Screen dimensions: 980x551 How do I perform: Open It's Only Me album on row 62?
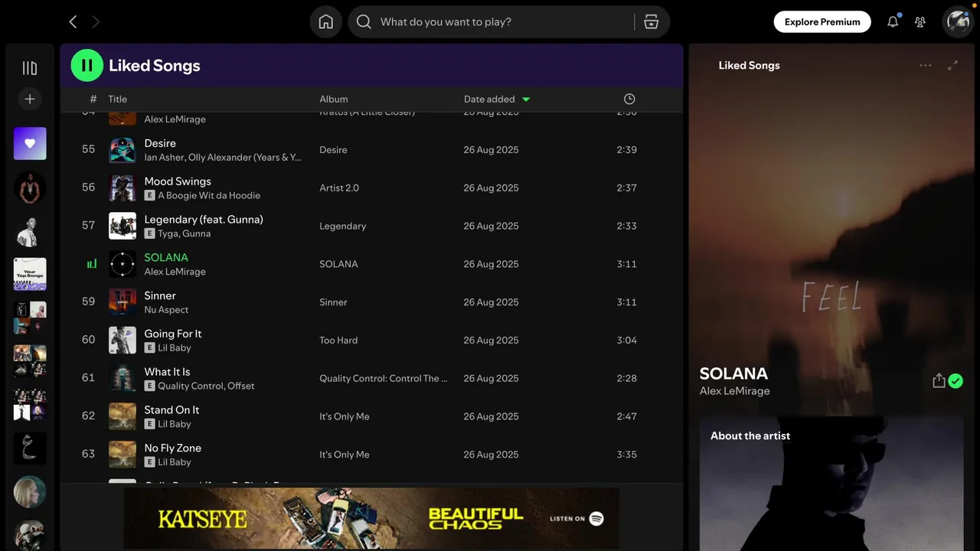[345, 417]
